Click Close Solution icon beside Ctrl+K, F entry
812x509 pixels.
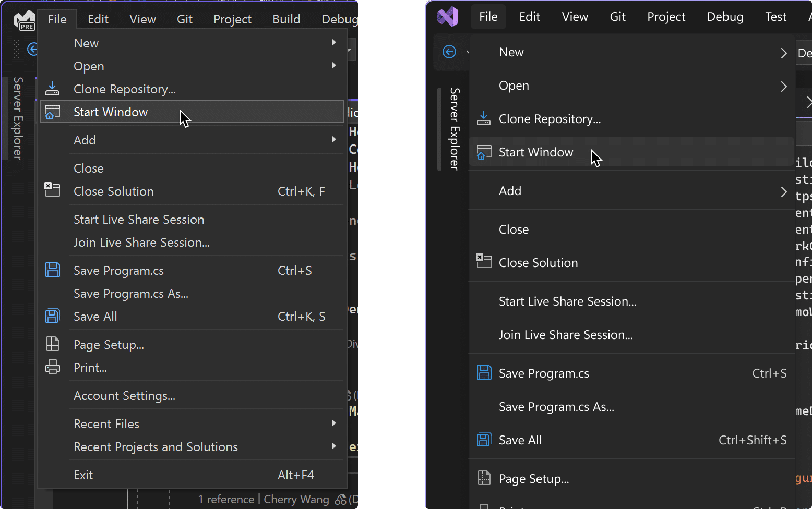(x=52, y=190)
